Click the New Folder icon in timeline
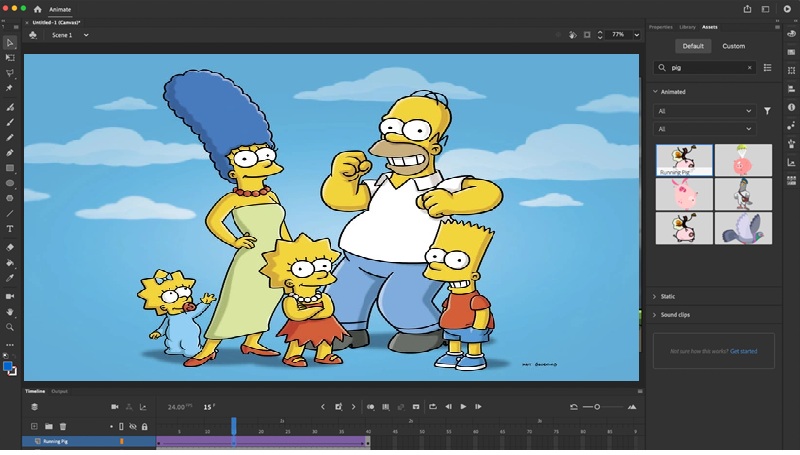The image size is (800, 455). click(48, 426)
